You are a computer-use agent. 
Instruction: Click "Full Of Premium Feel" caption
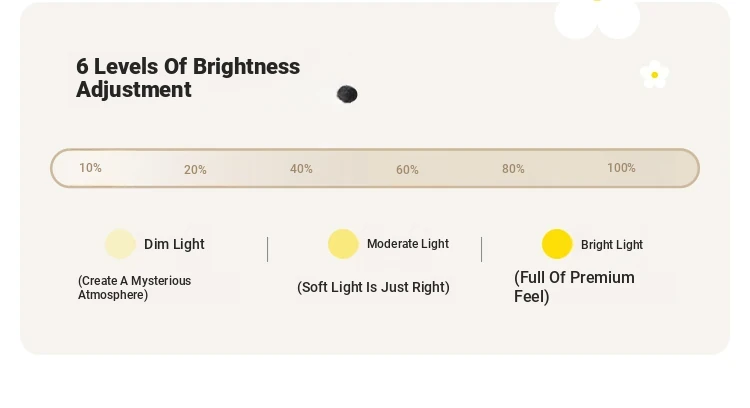pos(574,287)
